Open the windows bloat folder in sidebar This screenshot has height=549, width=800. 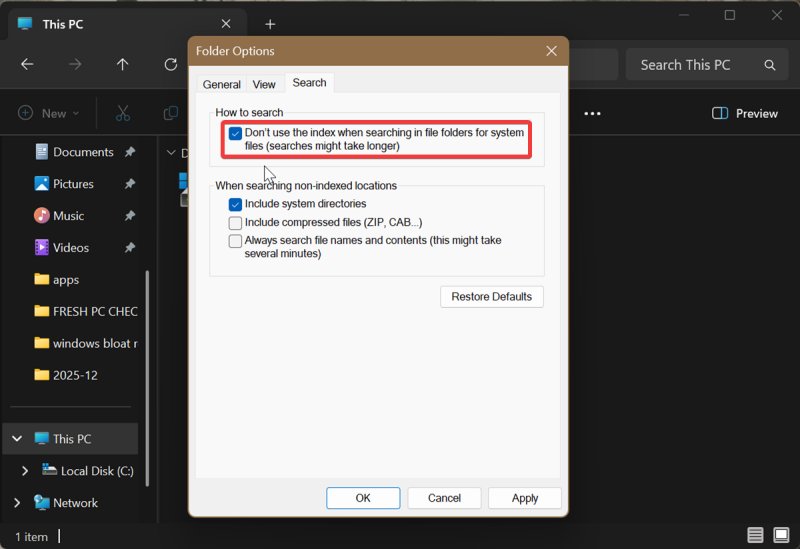(x=85, y=343)
